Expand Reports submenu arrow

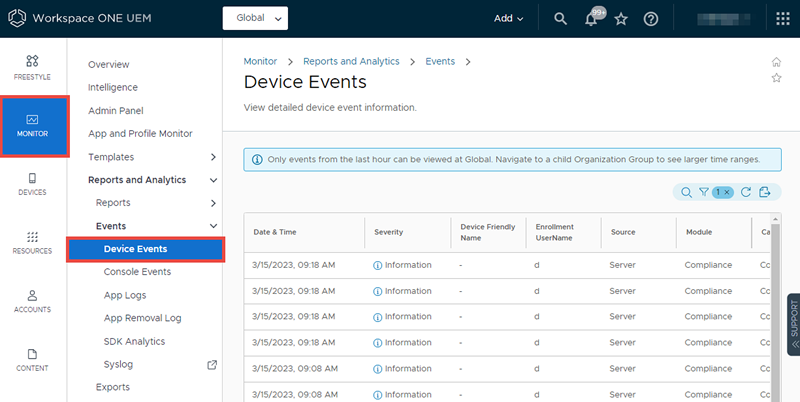(213, 203)
